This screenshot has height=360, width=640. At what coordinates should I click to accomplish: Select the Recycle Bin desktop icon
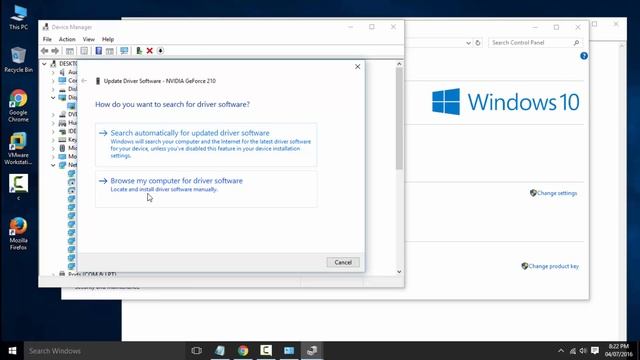(18, 60)
